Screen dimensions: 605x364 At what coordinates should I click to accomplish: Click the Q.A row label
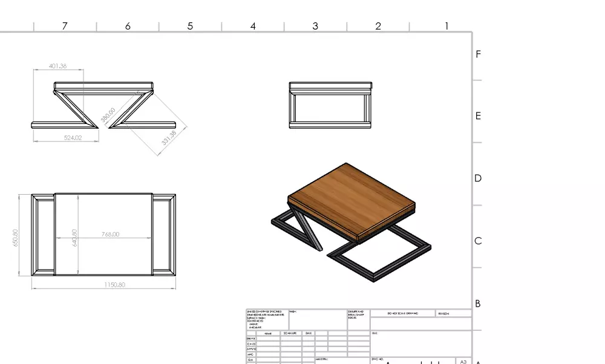click(x=251, y=359)
